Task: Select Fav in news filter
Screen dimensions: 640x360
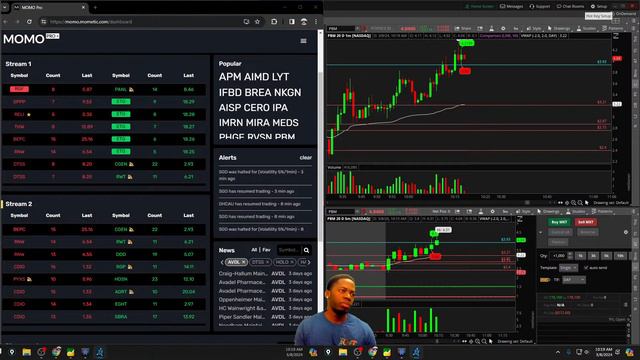Action: (266, 250)
